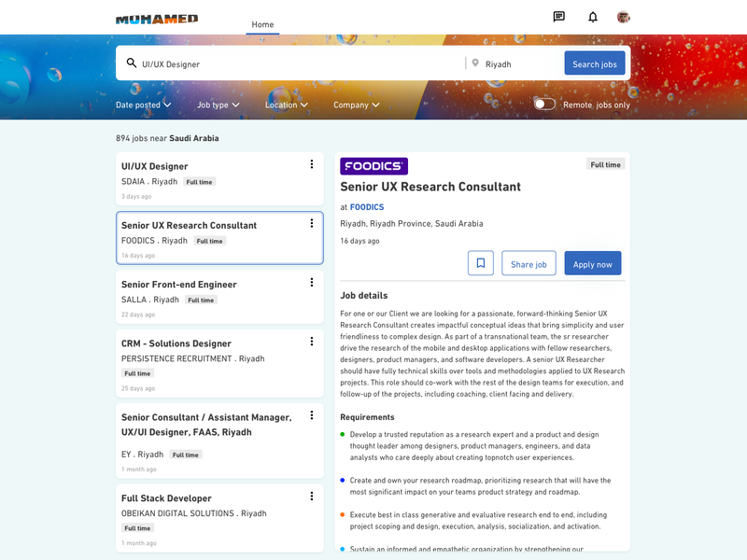The height and width of the screenshot is (560, 747).
Task: Open the Senior Front-end Engineer job
Action: [219, 297]
